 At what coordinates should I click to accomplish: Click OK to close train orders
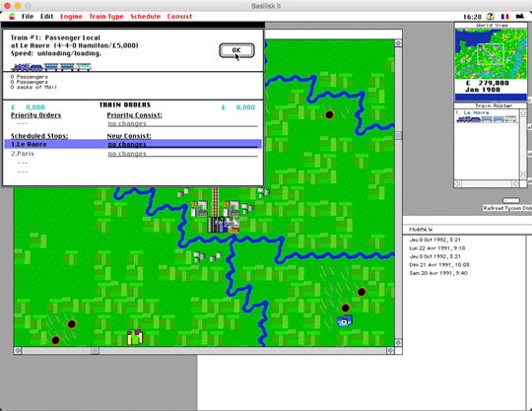[x=236, y=50]
